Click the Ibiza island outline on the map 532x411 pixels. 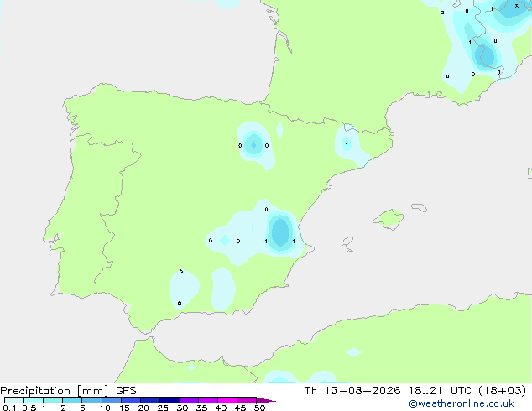coord(347,242)
